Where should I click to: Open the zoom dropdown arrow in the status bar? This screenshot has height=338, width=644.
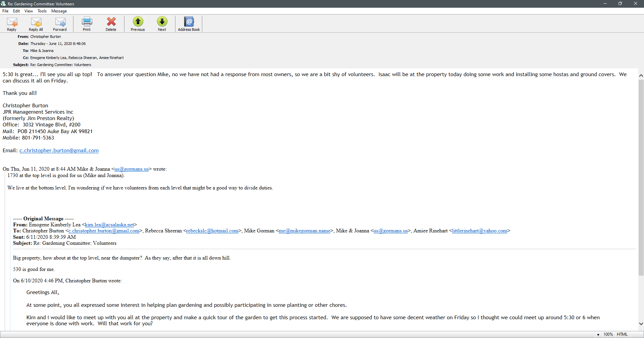coord(598,335)
